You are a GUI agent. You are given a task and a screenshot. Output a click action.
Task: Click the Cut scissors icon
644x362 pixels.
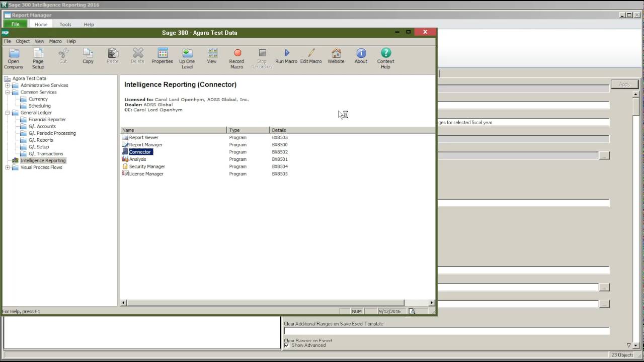click(x=63, y=53)
